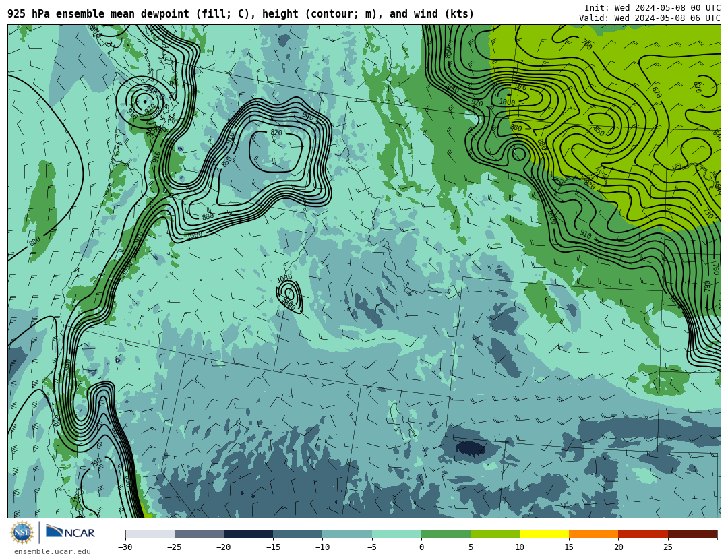Pick the lime 5 to 10 colorbar swatch

[x=495, y=534]
